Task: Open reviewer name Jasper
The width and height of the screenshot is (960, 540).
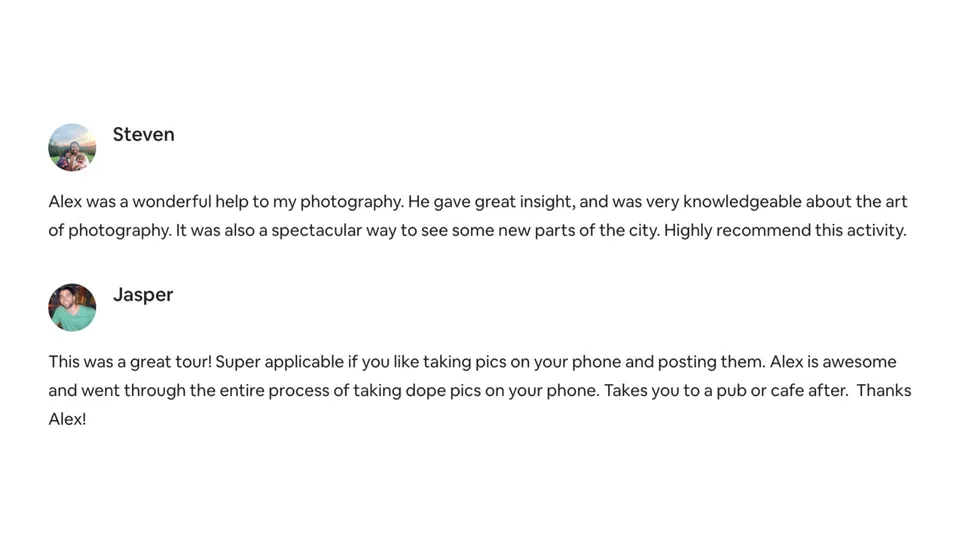Action: (143, 294)
